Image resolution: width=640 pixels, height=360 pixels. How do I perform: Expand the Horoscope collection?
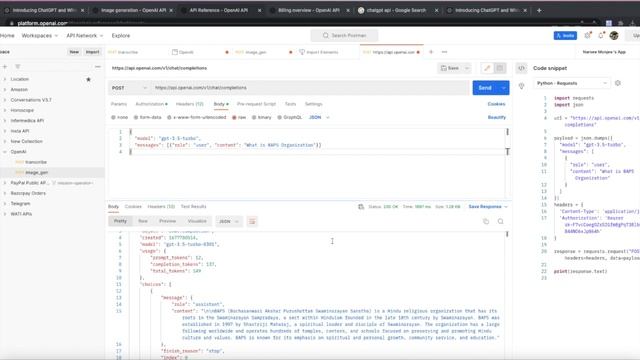[x=5, y=110]
